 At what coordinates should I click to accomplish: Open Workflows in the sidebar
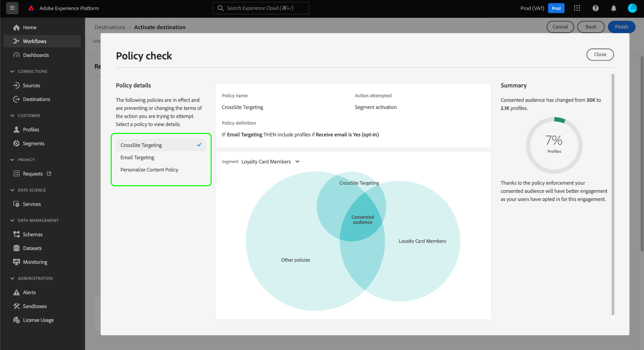(x=42, y=41)
